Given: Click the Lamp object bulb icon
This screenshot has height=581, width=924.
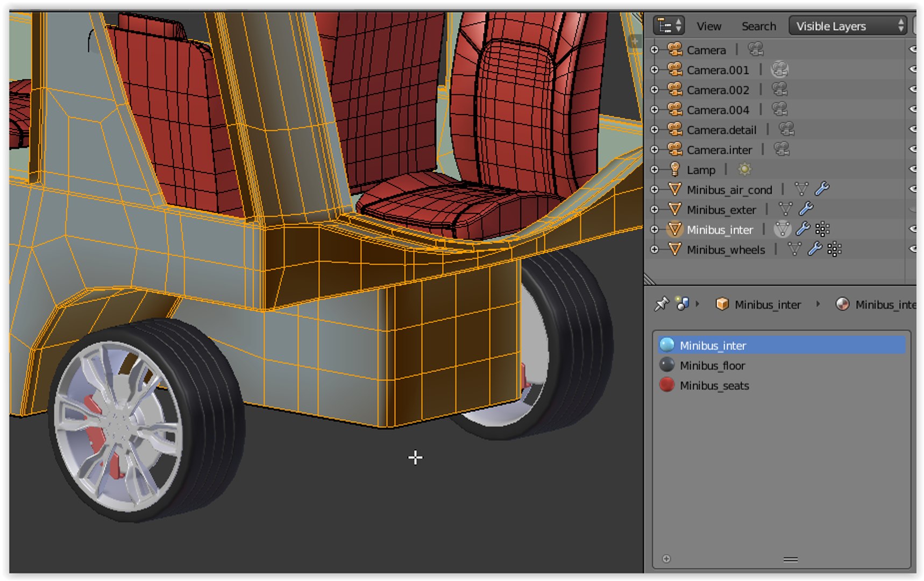Looking at the screenshot, I should pyautogui.click(x=674, y=169).
